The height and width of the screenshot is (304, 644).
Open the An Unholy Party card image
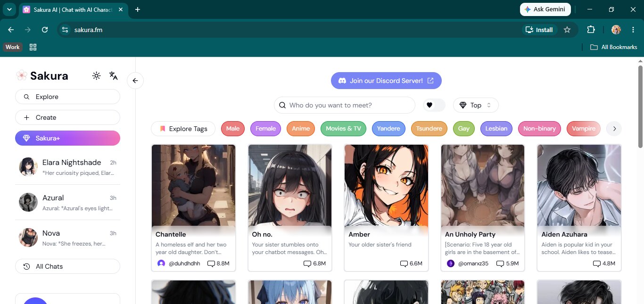(483, 185)
